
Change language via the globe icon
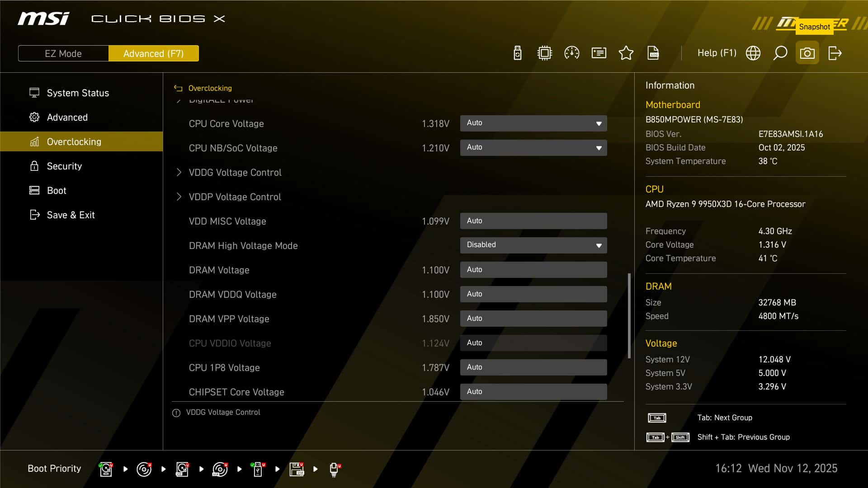pyautogui.click(x=753, y=53)
